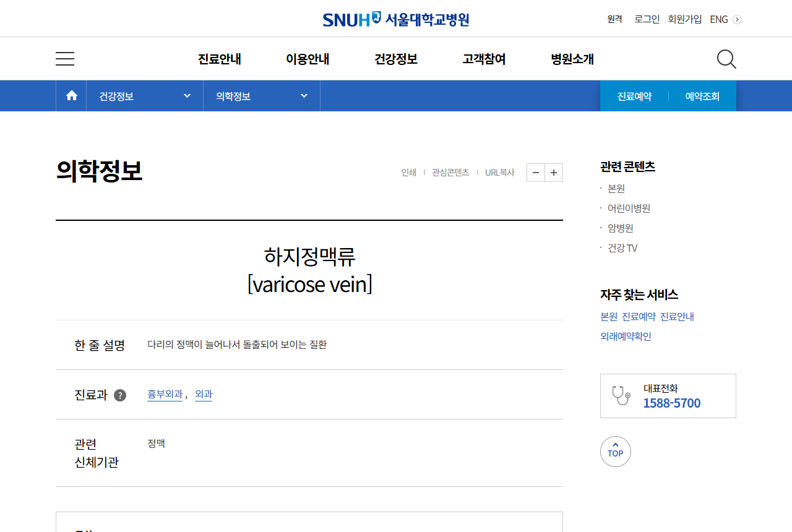Click 진료예약 under 자주 찾는 서비스
The height and width of the screenshot is (532, 792).
[639, 317]
